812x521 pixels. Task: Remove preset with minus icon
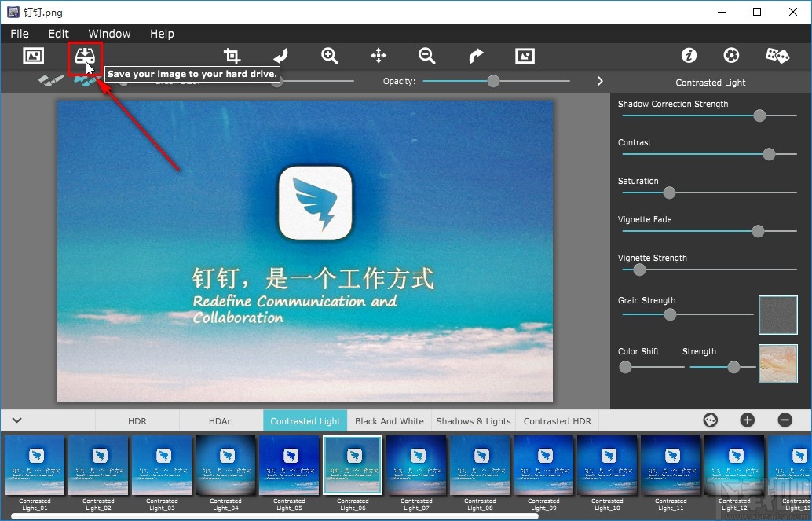[x=785, y=420]
